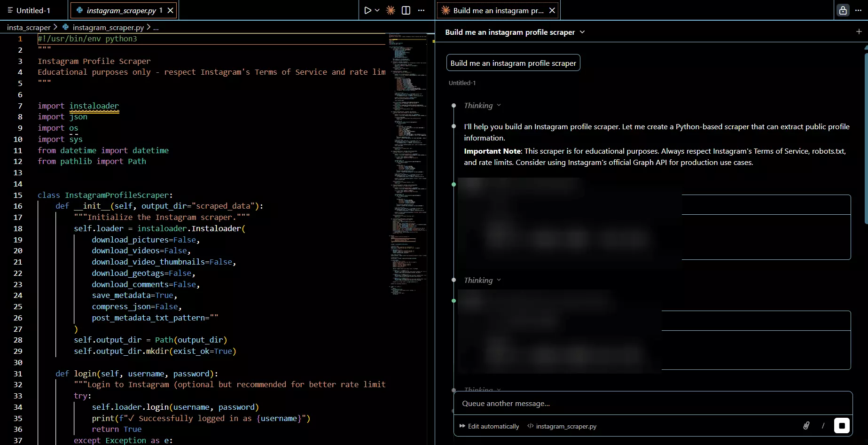This screenshot has height=445, width=868.
Task: Click the slash command icon in chat input
Action: tap(823, 426)
